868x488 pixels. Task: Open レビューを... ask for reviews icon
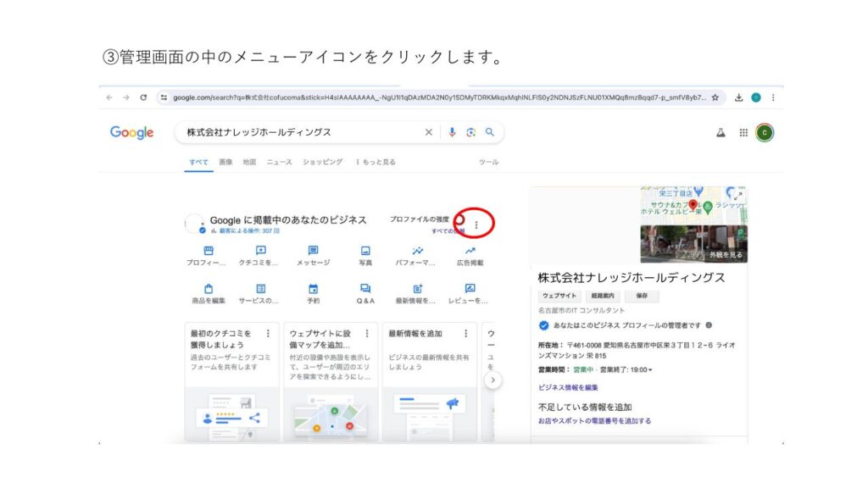(x=470, y=289)
